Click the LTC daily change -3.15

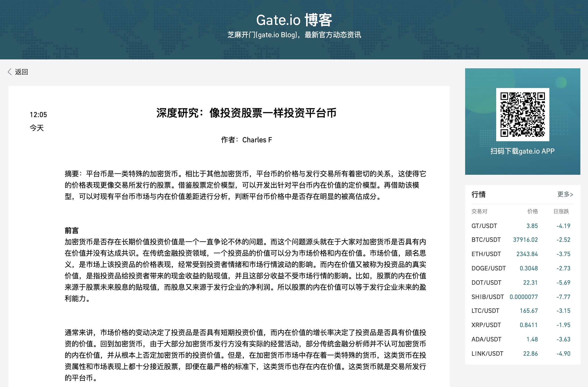coord(563,311)
